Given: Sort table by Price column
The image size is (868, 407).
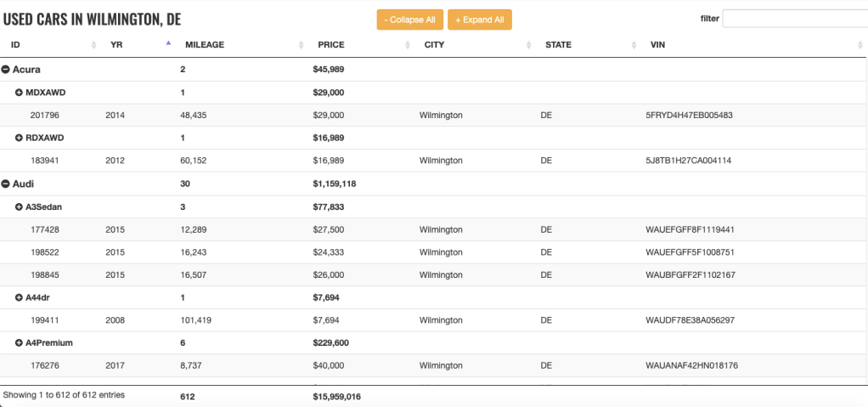Looking at the screenshot, I should coord(331,45).
